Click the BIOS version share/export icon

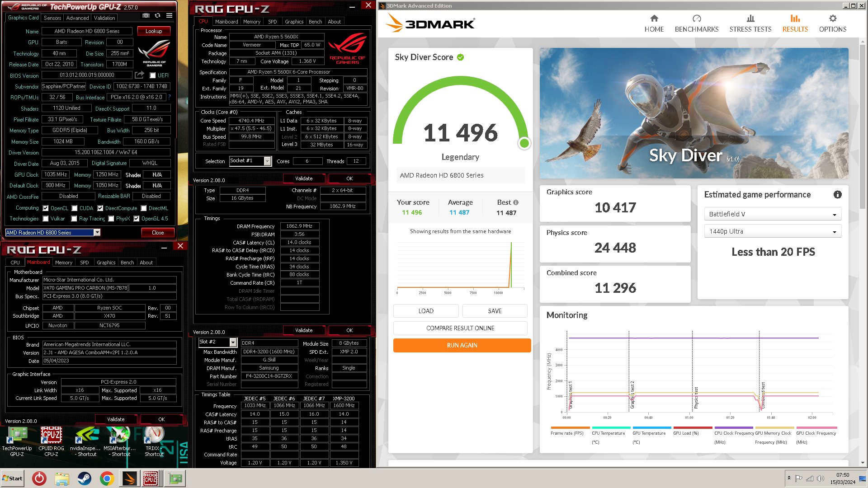pos(139,75)
